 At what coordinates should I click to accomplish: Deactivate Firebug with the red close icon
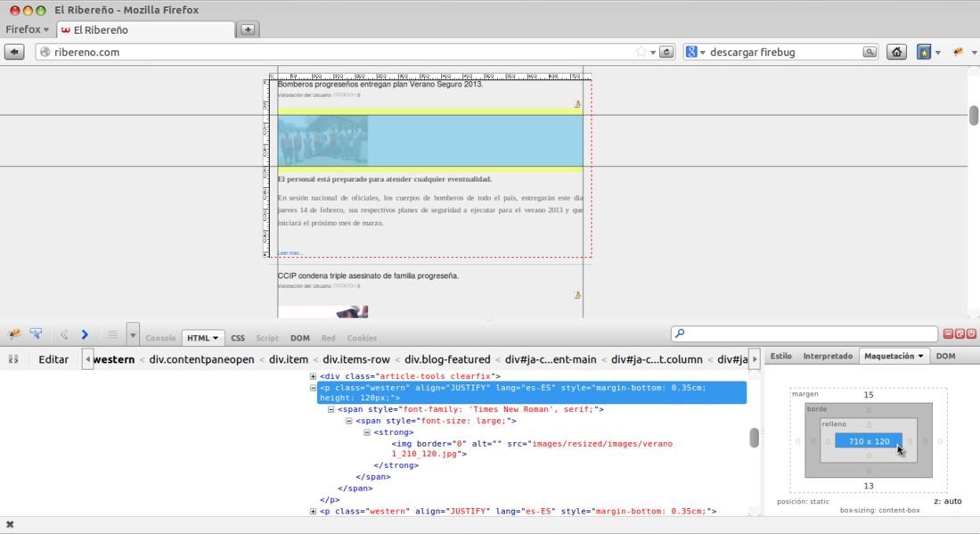971,334
